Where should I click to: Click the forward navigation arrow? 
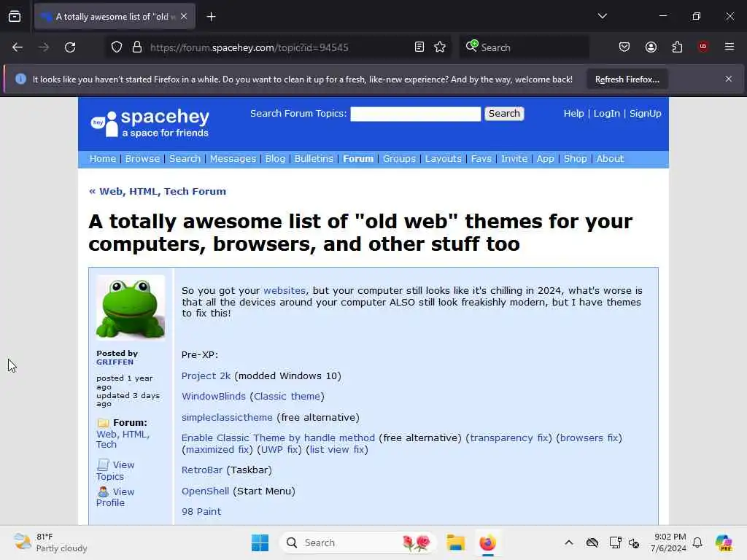pos(44,47)
